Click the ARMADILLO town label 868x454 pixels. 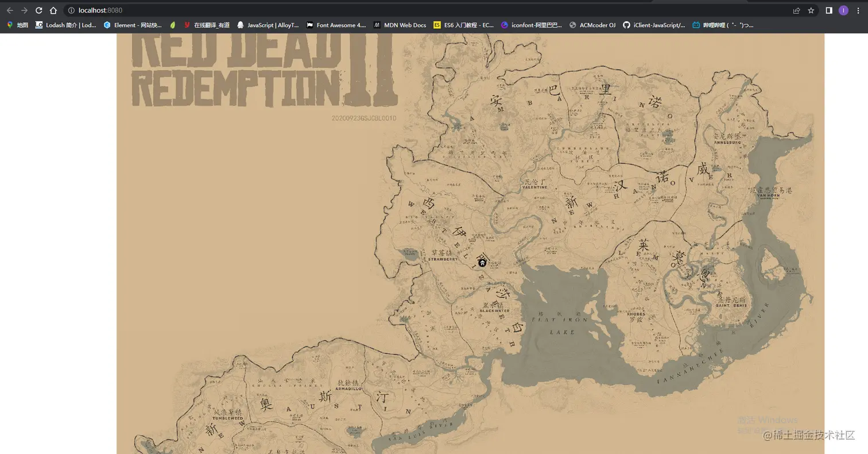tap(348, 389)
